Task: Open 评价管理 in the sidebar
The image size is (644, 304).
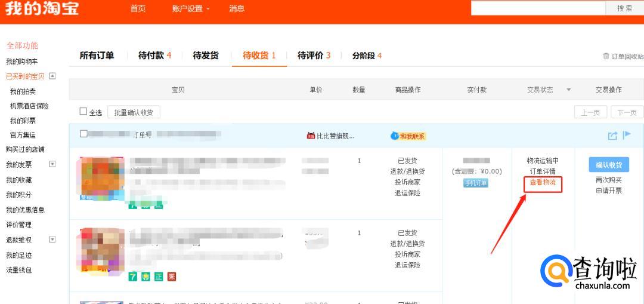Action: coord(18,225)
